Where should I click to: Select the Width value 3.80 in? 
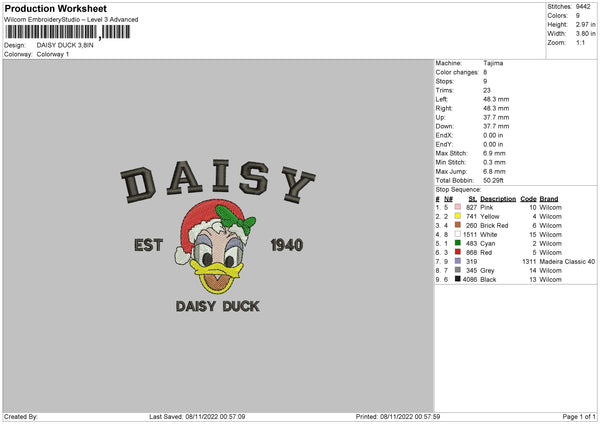585,34
